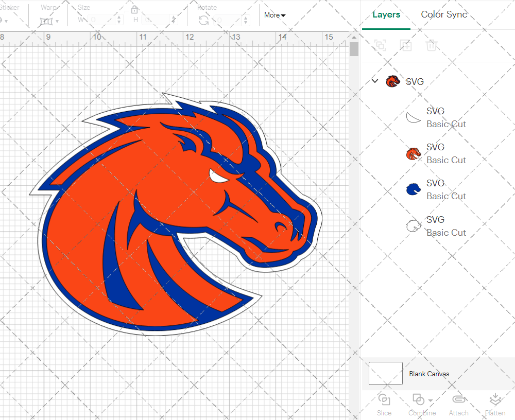Open the Warp options dropdown arrow
Viewport: 515px width, 420px height.
(x=56, y=21)
